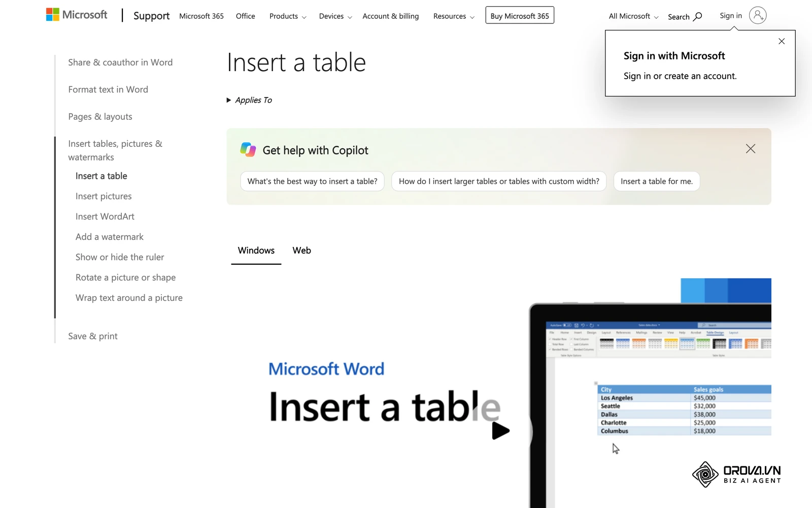
Task: Ask What's the best way to insert a table
Action: coord(313,181)
